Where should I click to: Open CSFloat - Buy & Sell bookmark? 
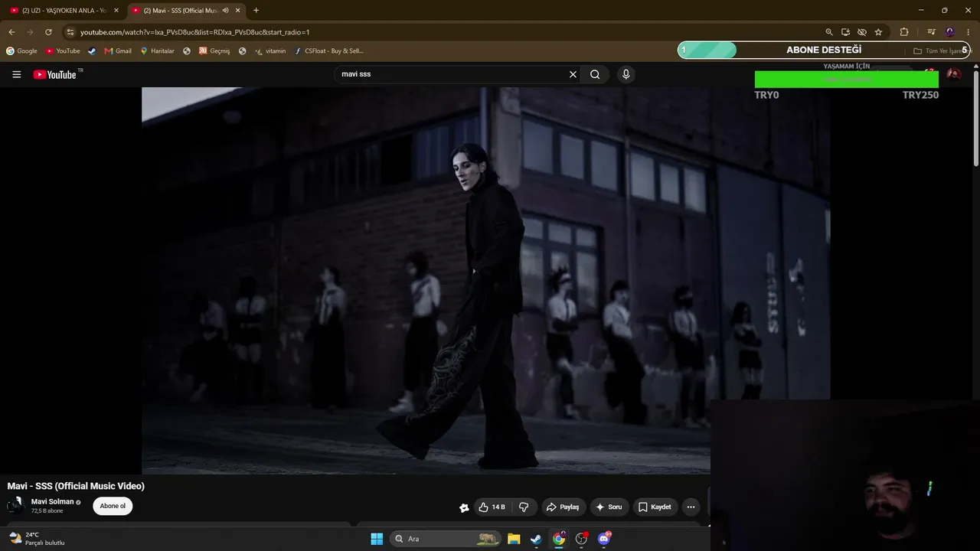coord(328,51)
